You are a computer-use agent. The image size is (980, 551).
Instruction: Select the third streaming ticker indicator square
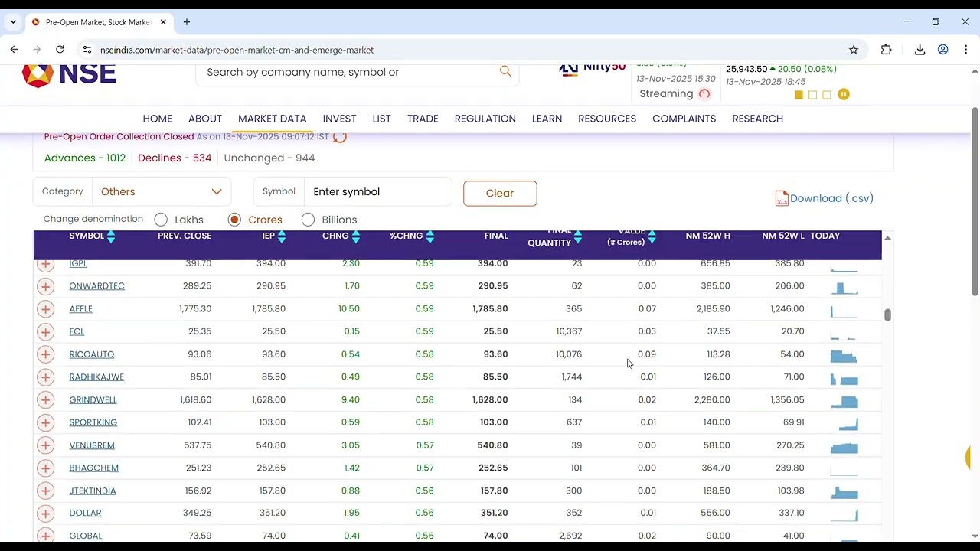tap(826, 95)
